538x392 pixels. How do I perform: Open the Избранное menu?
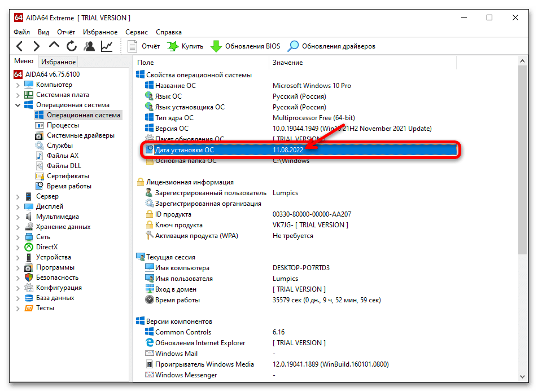[x=100, y=32]
